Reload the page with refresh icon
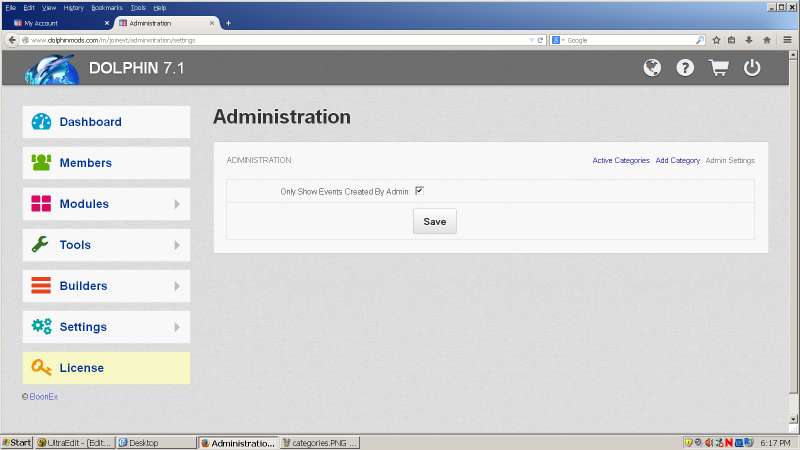Viewport: 800px width, 450px height. 540,40
